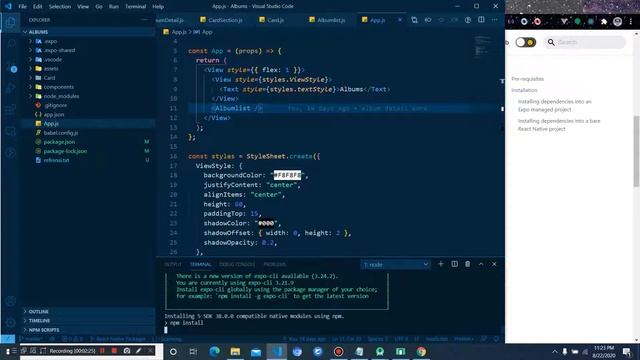
Task: Open Installing dependencies into Expo managed project link
Action: tap(555, 105)
